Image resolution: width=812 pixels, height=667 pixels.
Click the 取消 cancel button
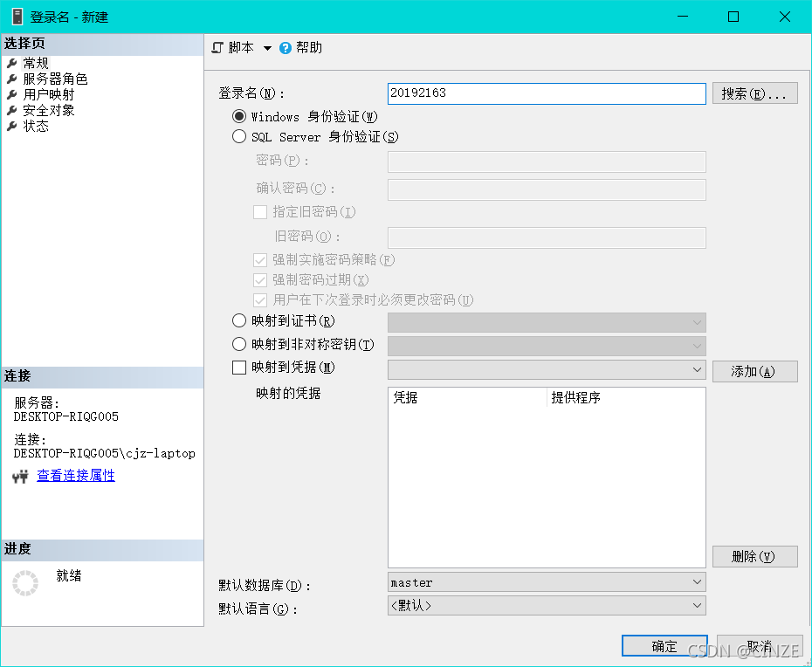coord(760,646)
